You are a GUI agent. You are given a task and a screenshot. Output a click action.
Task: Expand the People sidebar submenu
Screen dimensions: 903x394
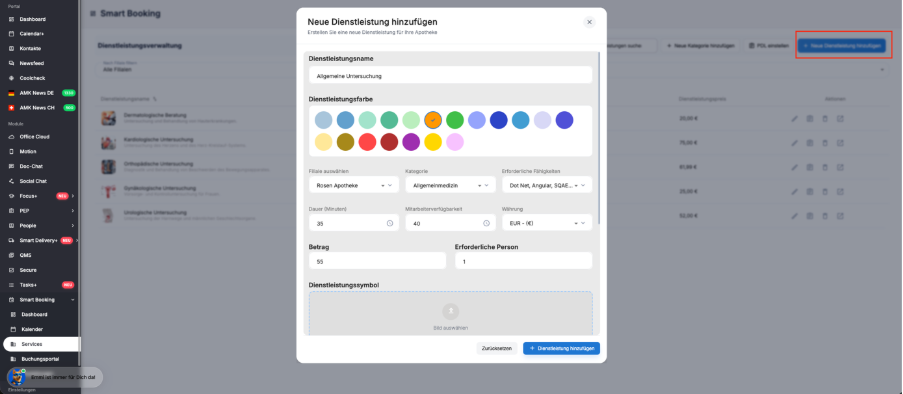(x=73, y=226)
